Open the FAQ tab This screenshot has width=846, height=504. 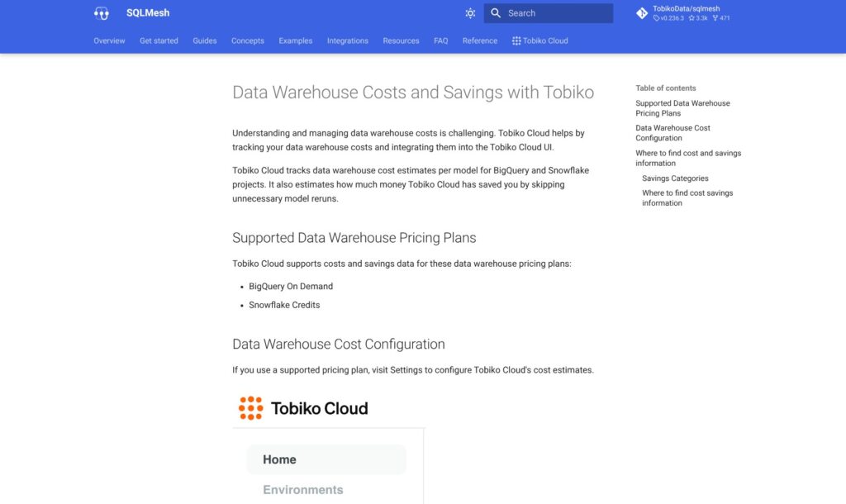[x=441, y=41]
